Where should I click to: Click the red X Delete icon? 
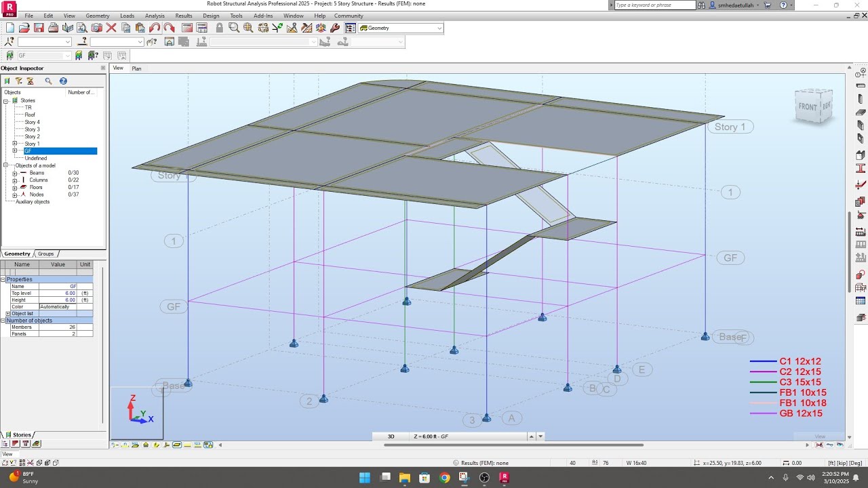[111, 28]
